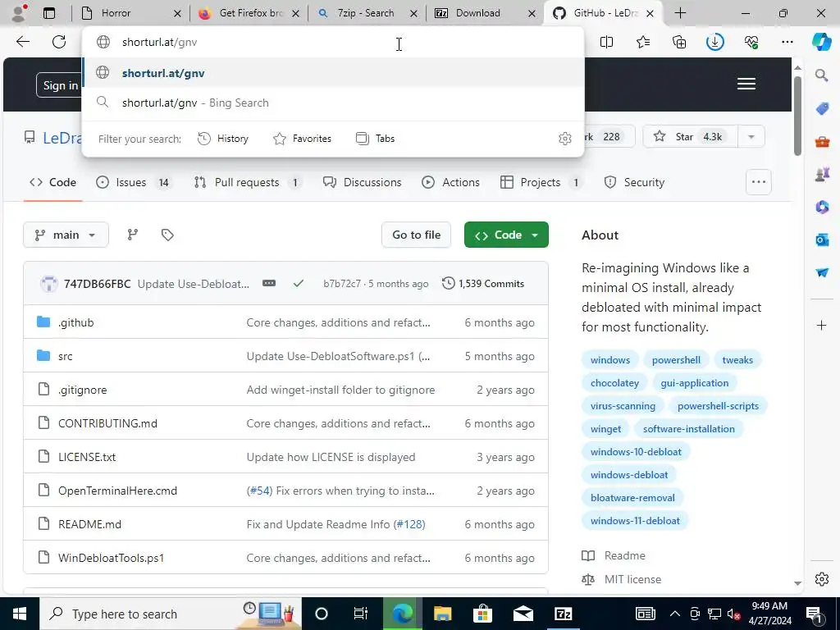Viewport: 840px width, 630px height.
Task: Open a new browser tab
Action: 680,13
